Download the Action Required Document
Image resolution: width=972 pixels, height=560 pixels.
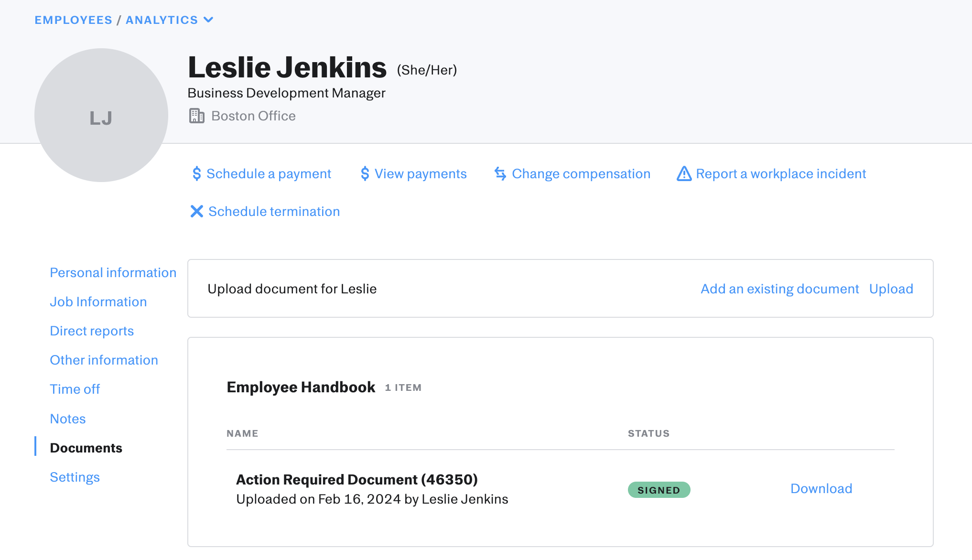(x=821, y=488)
